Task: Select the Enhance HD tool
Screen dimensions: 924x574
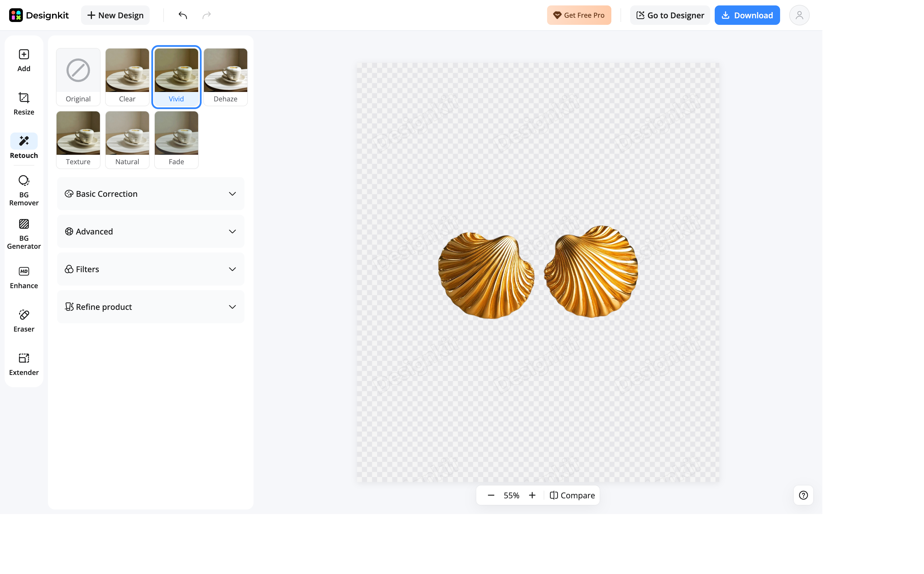Action: [24, 278]
